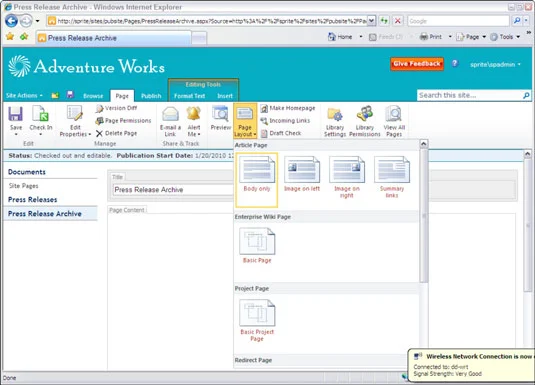Open the Page Layout dropdown
This screenshot has width=535, height=385.
(x=245, y=121)
